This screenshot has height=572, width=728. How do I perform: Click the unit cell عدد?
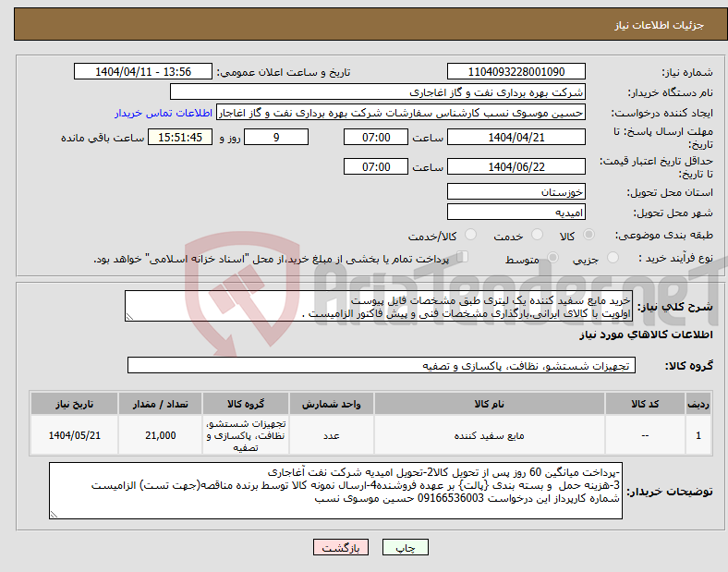332,435
